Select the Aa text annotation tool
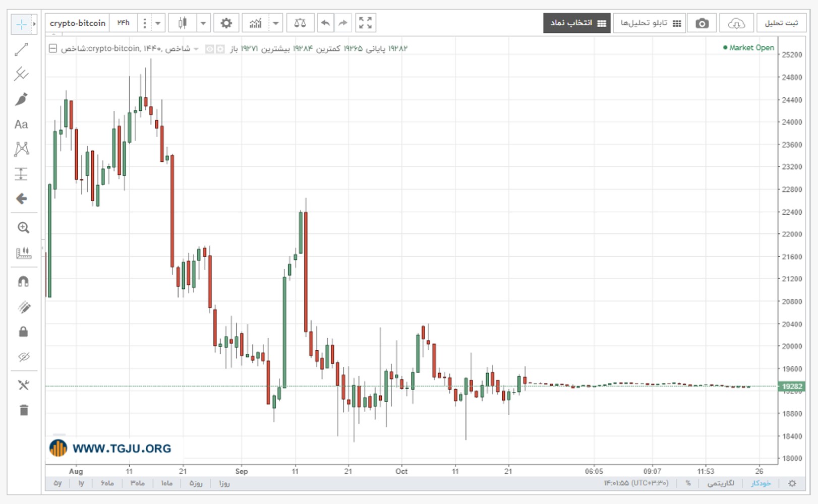The width and height of the screenshot is (818, 504). coord(21,124)
